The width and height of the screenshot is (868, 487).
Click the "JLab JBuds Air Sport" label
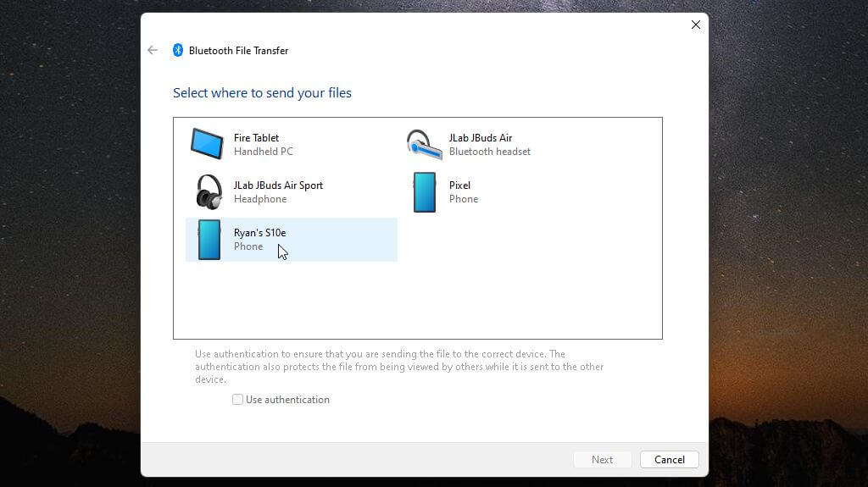pyautogui.click(x=278, y=185)
